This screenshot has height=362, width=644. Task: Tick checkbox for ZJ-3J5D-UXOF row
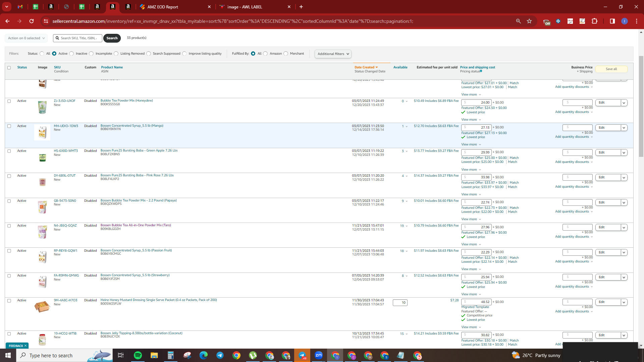pos(9,101)
